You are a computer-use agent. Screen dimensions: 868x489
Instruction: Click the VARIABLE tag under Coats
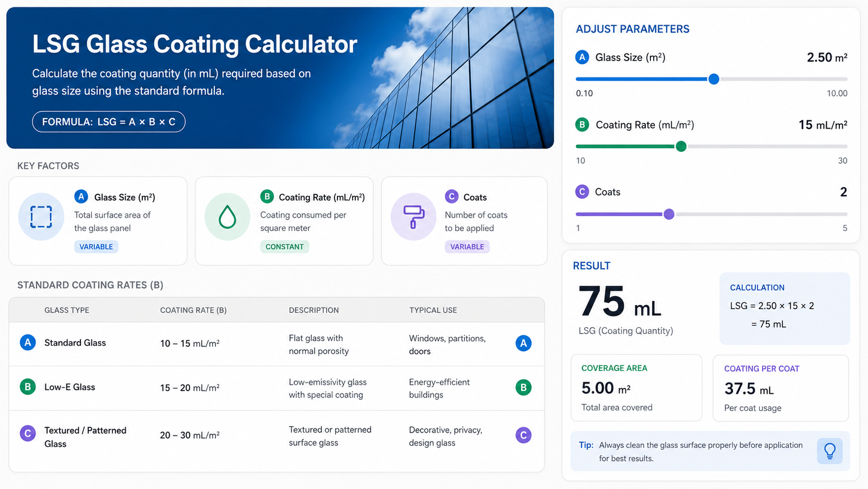click(x=467, y=247)
